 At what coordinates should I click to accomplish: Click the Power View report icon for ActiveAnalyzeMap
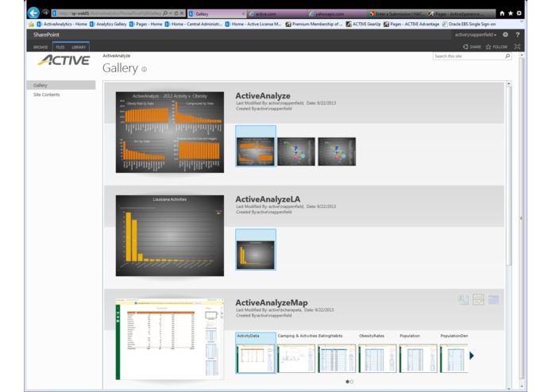point(478,299)
